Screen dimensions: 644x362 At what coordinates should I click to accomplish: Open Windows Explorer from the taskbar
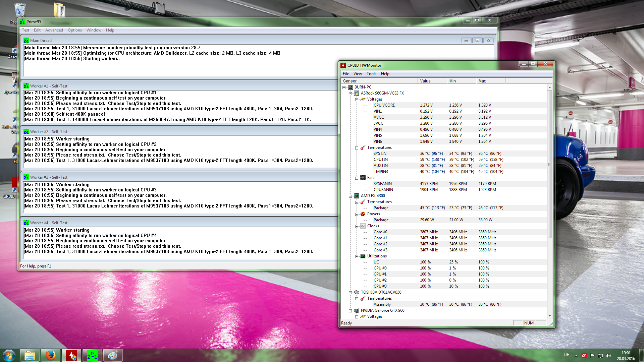(x=30, y=355)
